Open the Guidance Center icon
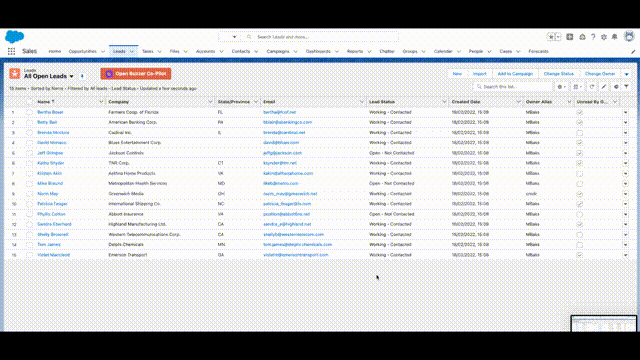640x360 pixels. click(582, 37)
